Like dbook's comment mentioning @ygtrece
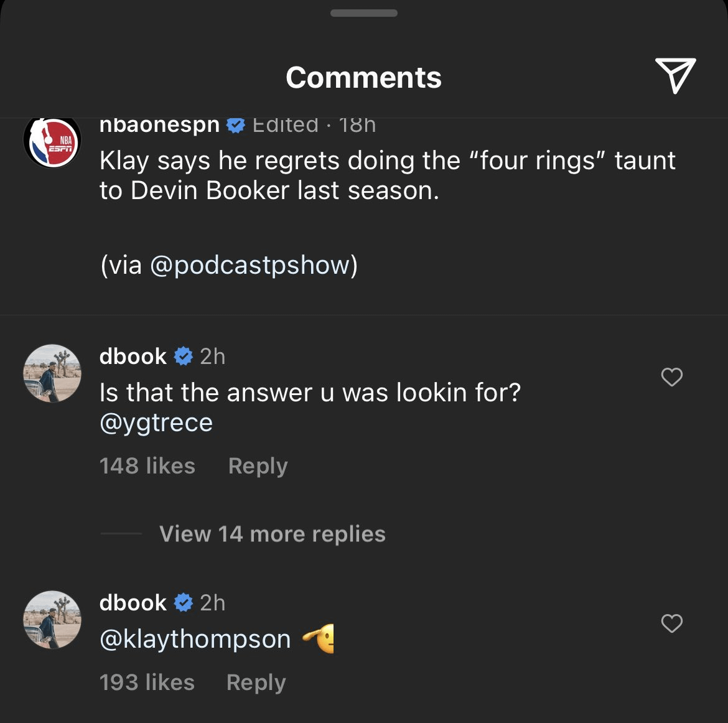The width and height of the screenshot is (728, 723). 671,377
